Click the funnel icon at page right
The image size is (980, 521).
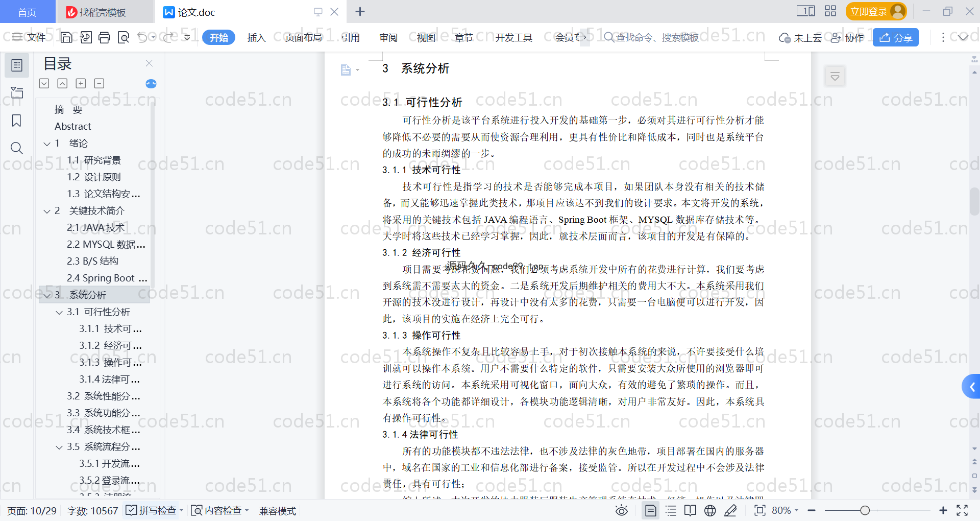point(835,77)
